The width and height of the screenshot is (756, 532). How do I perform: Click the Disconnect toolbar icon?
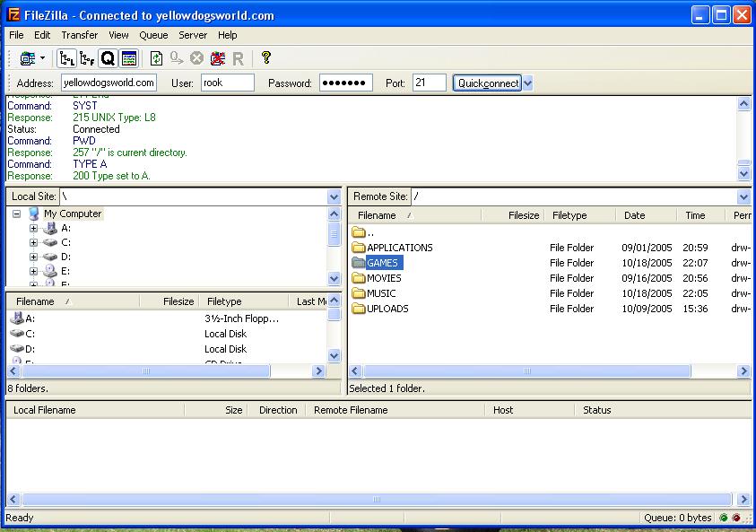(217, 59)
